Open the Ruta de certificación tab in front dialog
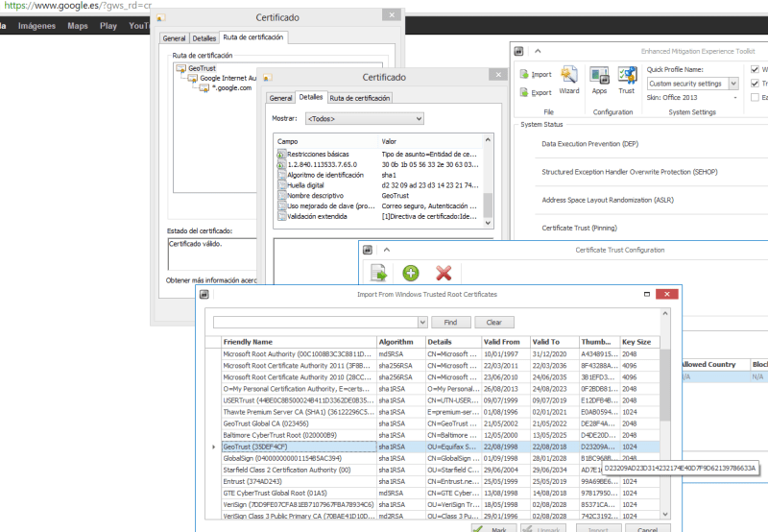This screenshot has height=532, width=768. click(360, 98)
